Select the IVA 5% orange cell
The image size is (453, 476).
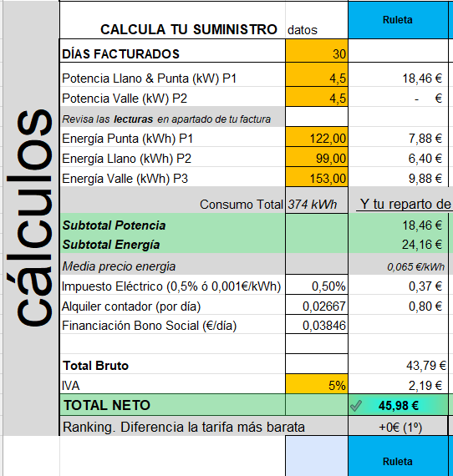[317, 384]
